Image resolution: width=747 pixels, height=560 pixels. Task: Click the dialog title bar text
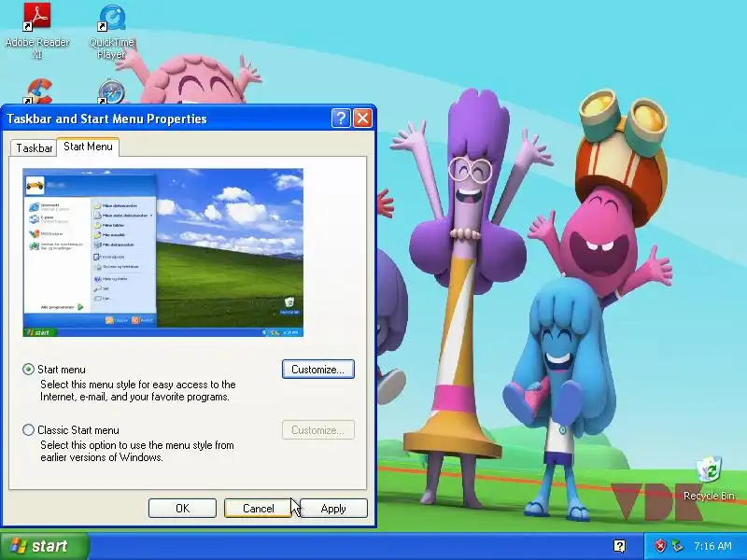[x=106, y=119]
